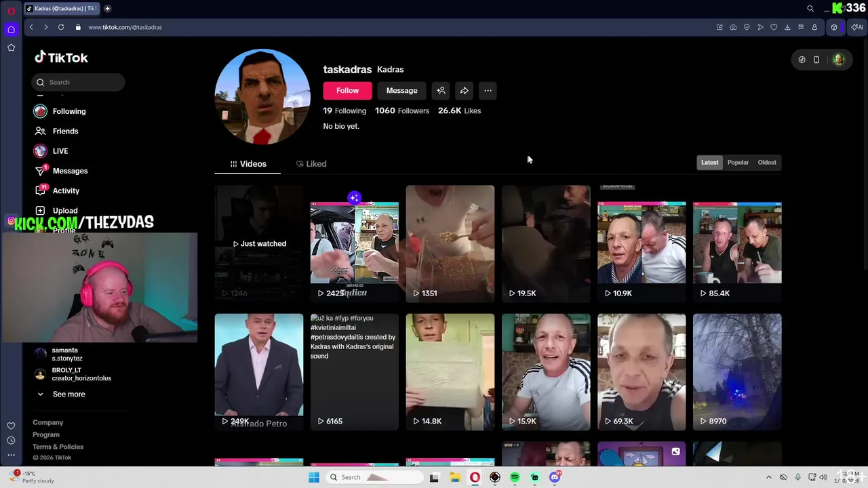The image size is (868, 488).
Task: Open the Opera AI button
Action: (857, 27)
